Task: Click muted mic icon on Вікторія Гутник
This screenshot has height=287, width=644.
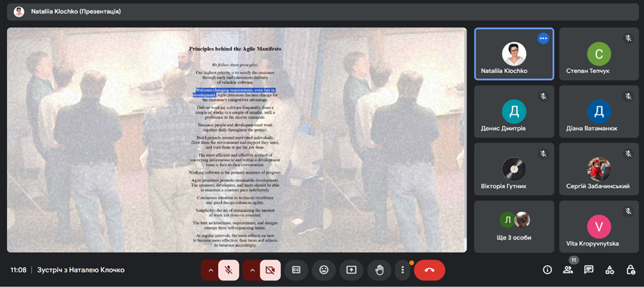Action: click(x=543, y=154)
